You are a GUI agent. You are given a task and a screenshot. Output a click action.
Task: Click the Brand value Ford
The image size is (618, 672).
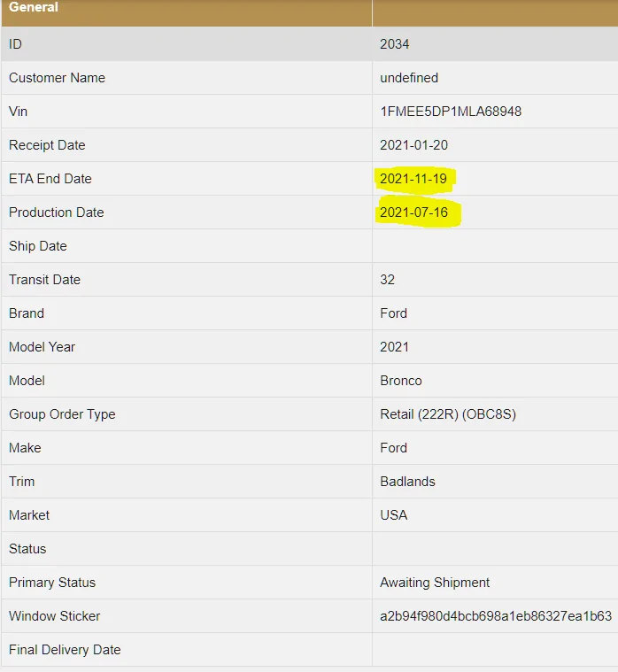(x=393, y=313)
